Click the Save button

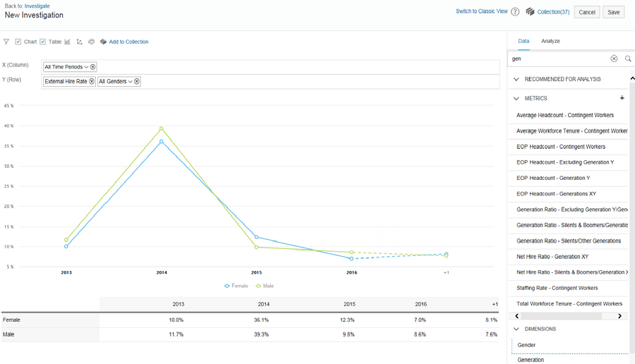(x=614, y=12)
